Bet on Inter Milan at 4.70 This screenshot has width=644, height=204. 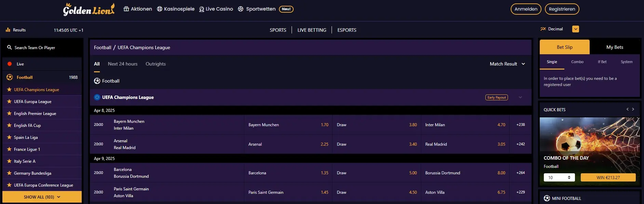pyautogui.click(x=465, y=125)
